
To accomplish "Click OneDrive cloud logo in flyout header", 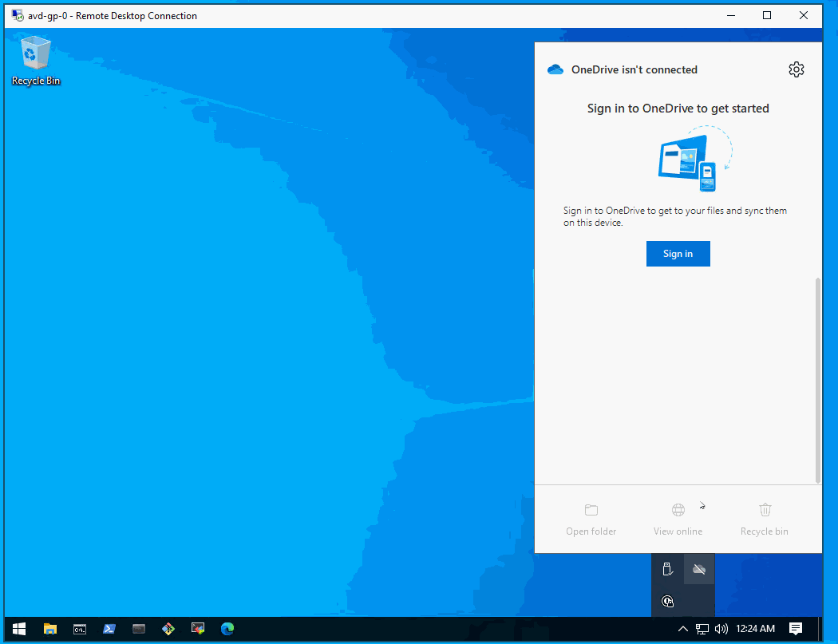I will tap(555, 69).
